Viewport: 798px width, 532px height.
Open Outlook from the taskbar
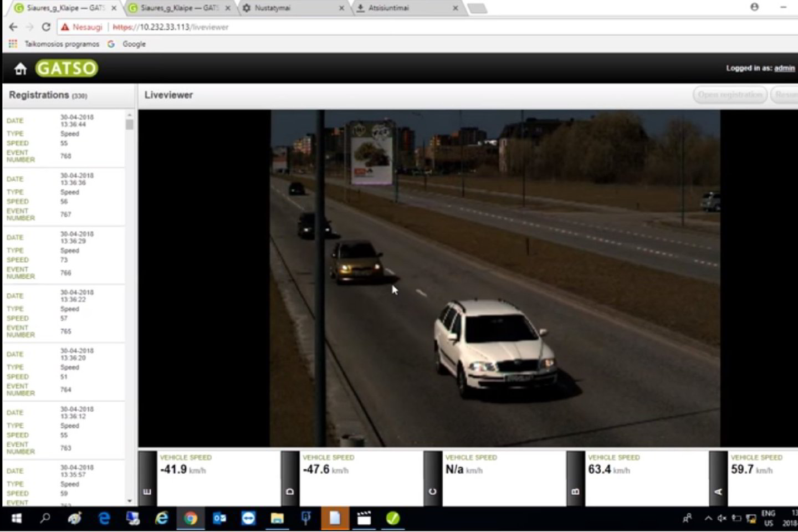pos(219,518)
